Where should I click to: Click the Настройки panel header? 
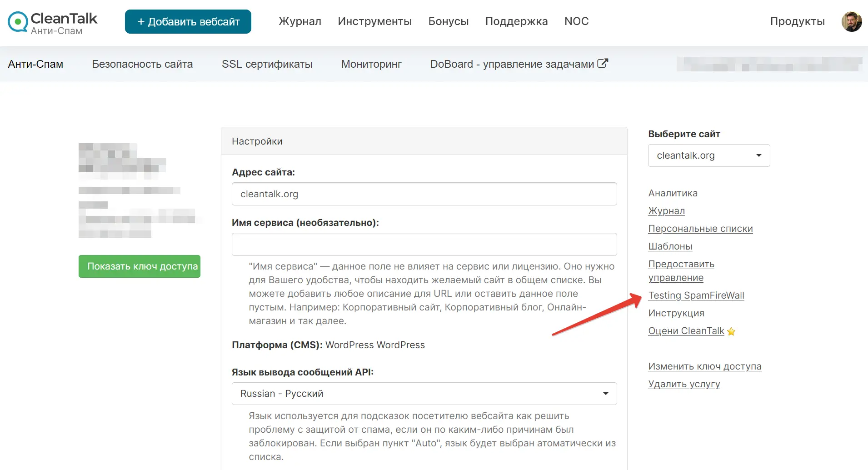[424, 141]
